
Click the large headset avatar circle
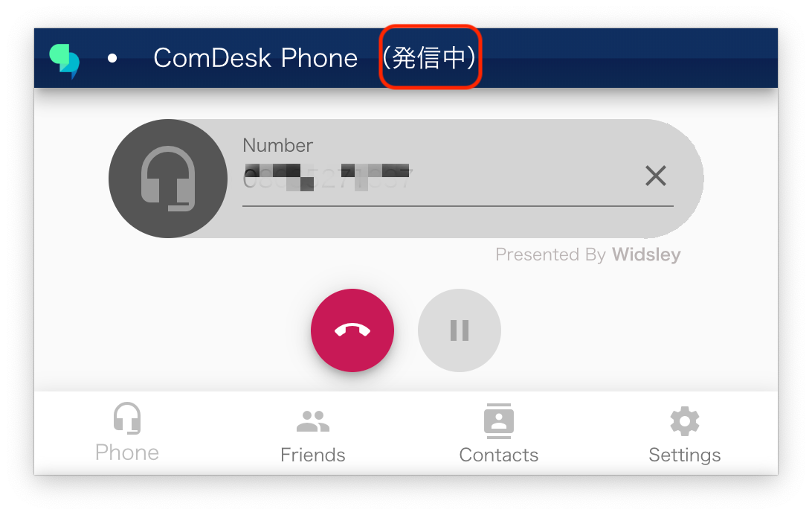(168, 179)
